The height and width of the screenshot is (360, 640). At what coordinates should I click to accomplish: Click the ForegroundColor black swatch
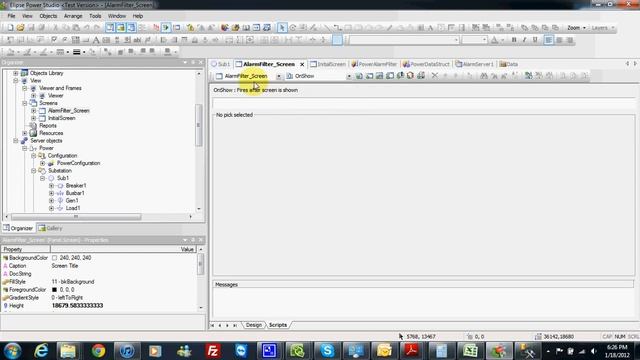pos(54,290)
